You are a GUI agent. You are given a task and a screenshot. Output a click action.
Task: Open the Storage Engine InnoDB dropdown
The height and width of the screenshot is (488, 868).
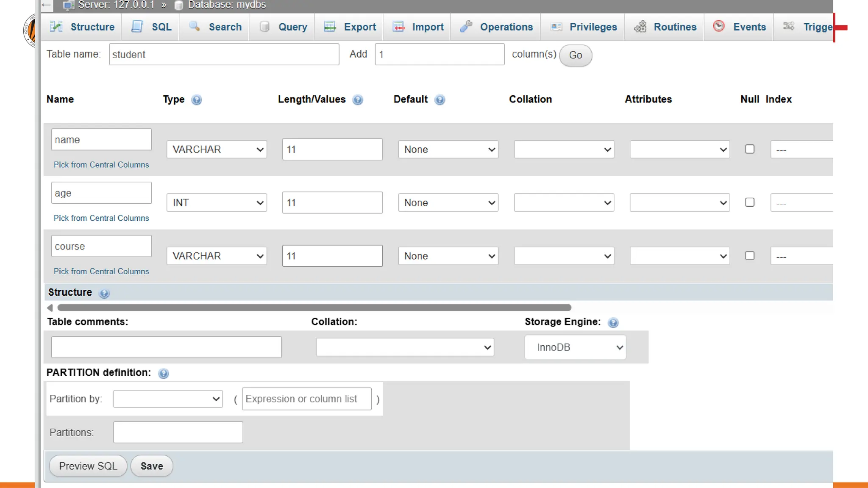pos(575,347)
